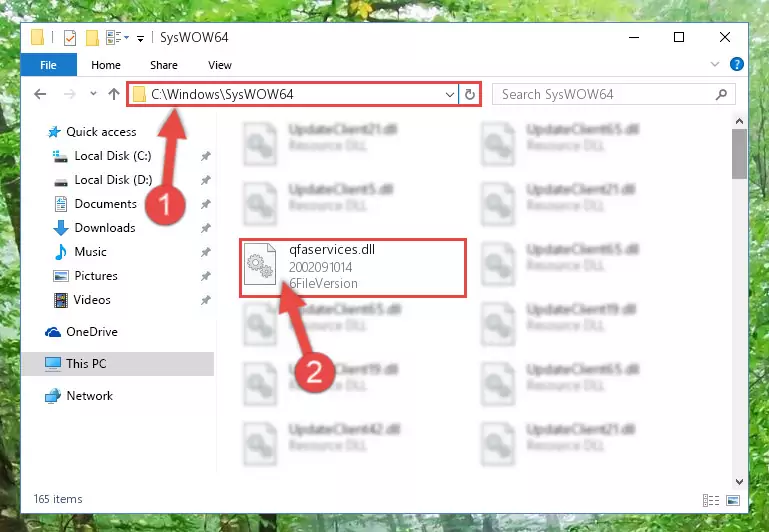Open the File menu
Image resolution: width=769 pixels, height=532 pixels.
[49, 65]
